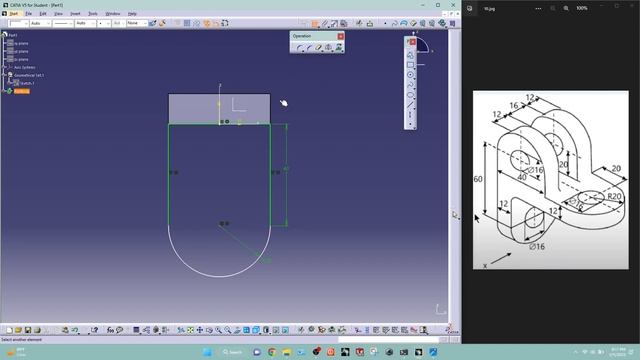The image size is (640, 360).
Task: Expand the Rectangle tool sub-options arrow
Action: [x=415, y=68]
